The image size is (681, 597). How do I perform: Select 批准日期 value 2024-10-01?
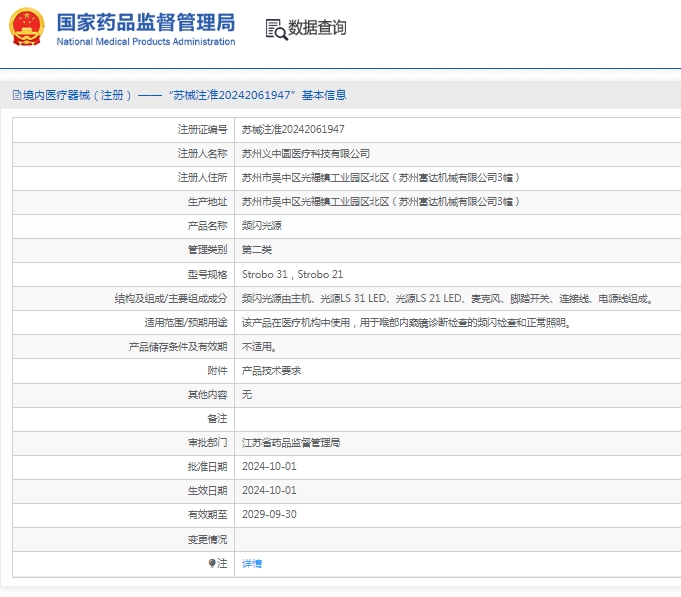tap(269, 466)
